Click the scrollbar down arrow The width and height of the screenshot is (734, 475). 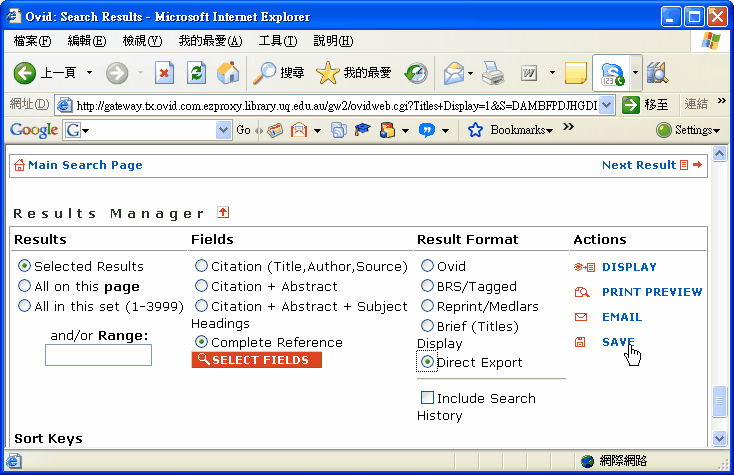click(x=719, y=438)
